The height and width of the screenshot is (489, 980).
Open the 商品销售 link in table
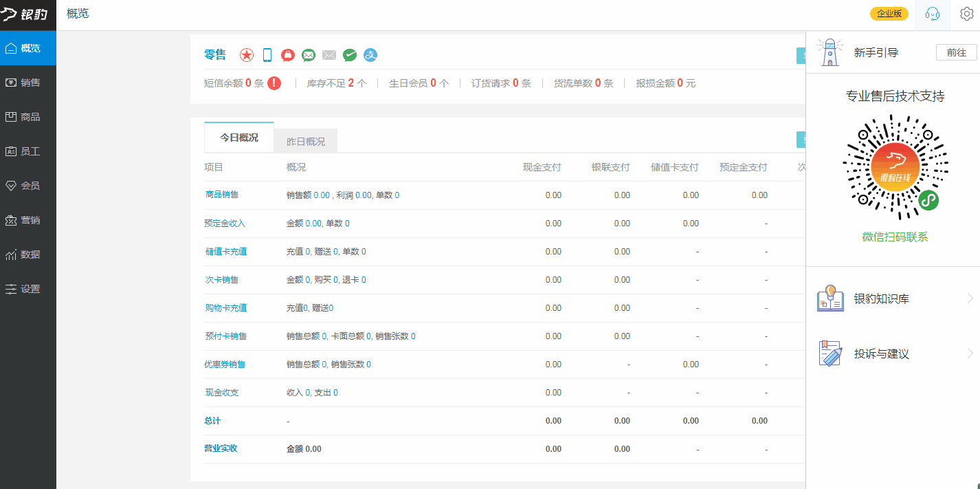point(222,195)
